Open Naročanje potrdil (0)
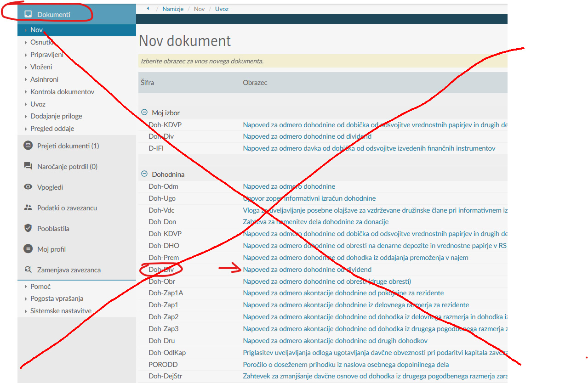This screenshot has height=383, width=588. (67, 166)
